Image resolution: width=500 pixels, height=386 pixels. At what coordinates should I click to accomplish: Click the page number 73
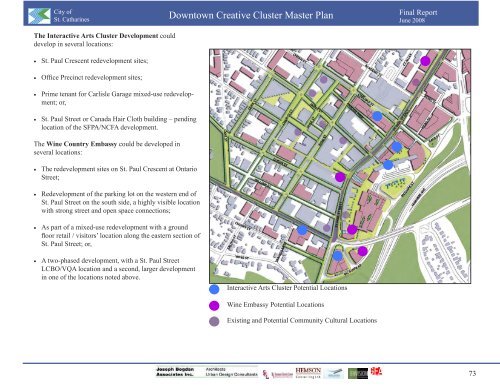coord(472,373)
